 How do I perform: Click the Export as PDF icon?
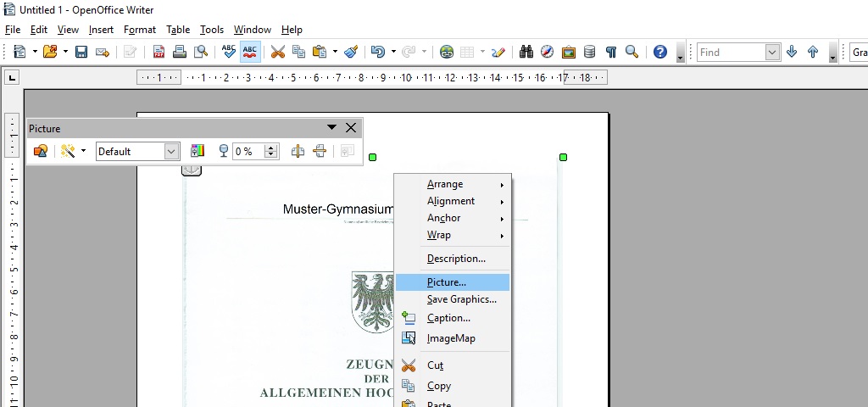(159, 52)
